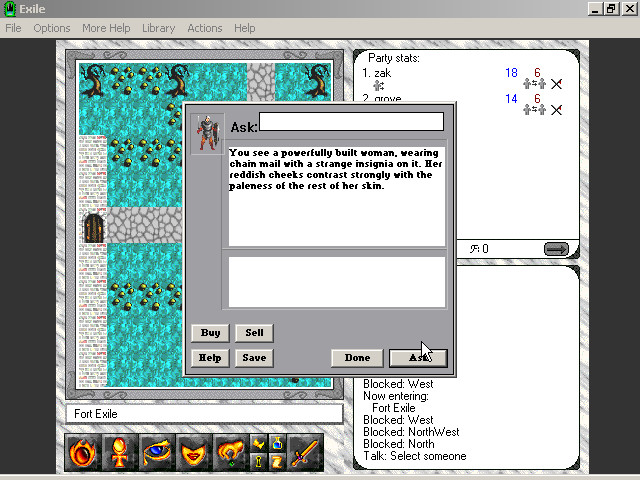
Task: Click grove's blue health value 14
Action: coord(511,99)
